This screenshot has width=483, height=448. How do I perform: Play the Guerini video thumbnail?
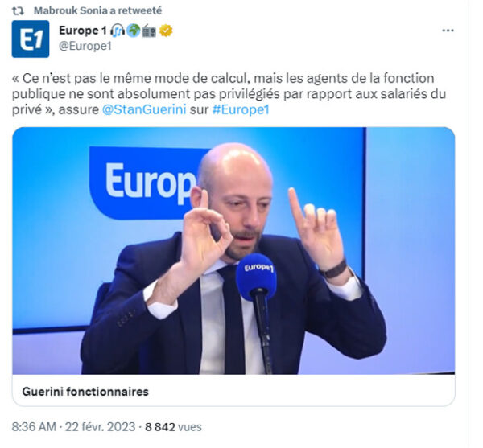(x=233, y=251)
